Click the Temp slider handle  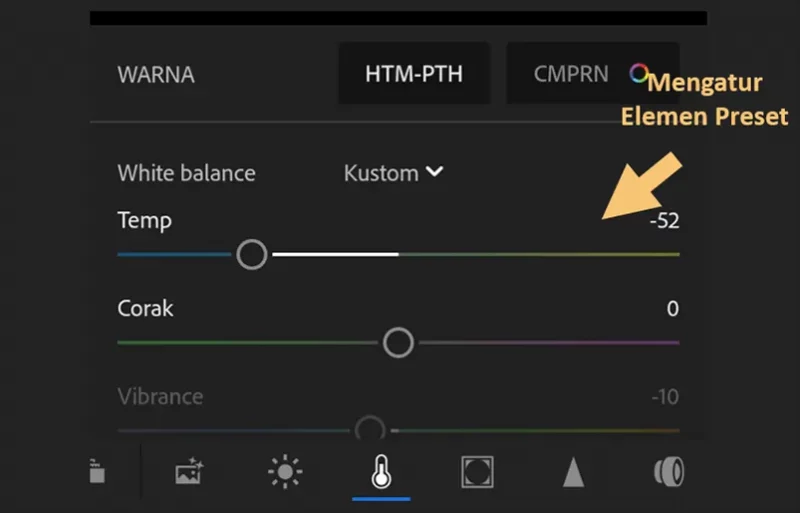pyautogui.click(x=252, y=254)
